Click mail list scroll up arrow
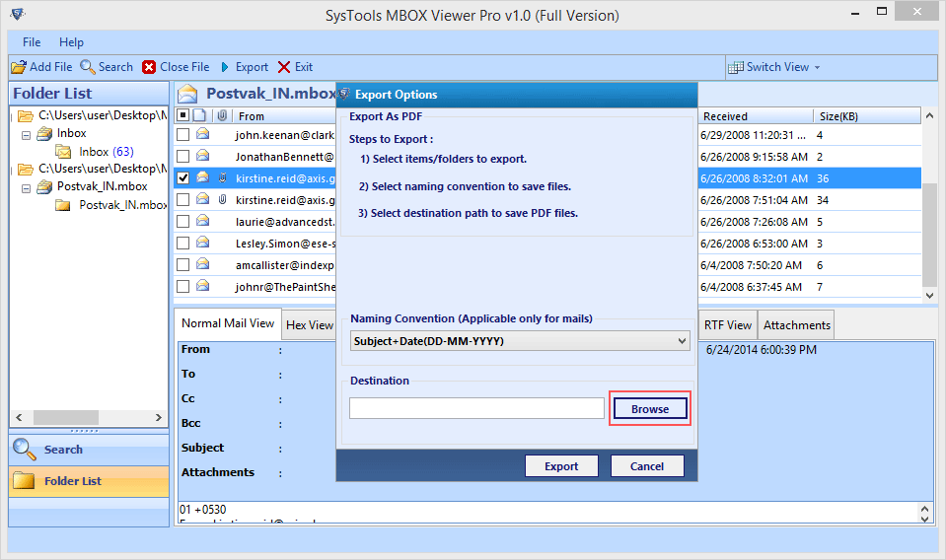Viewport: 946px width, 560px height. click(929, 115)
